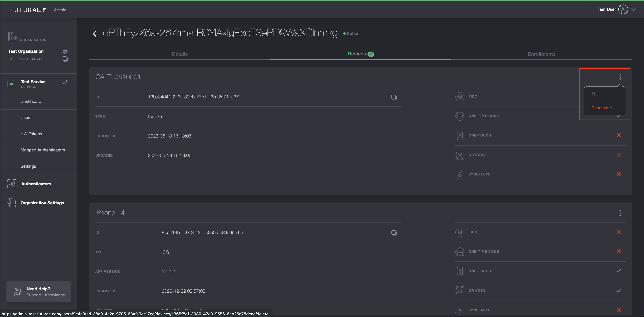Click app version value 1.0.12

(x=168, y=271)
